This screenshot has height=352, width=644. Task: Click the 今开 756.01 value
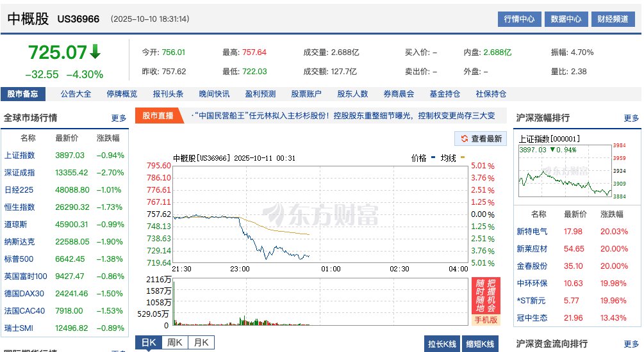pyautogui.click(x=173, y=52)
